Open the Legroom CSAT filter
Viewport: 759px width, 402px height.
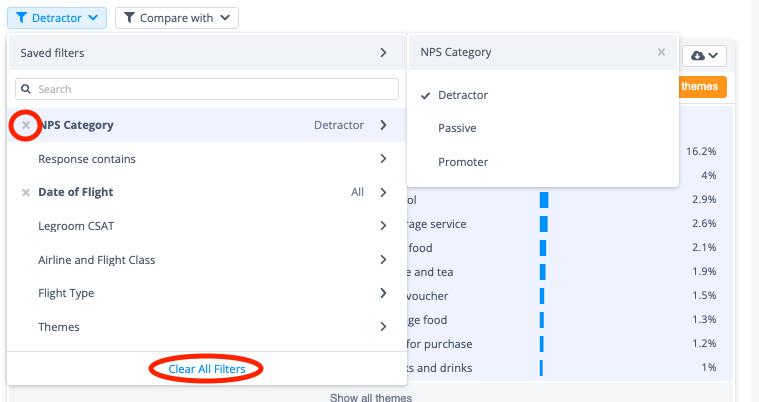(207, 226)
